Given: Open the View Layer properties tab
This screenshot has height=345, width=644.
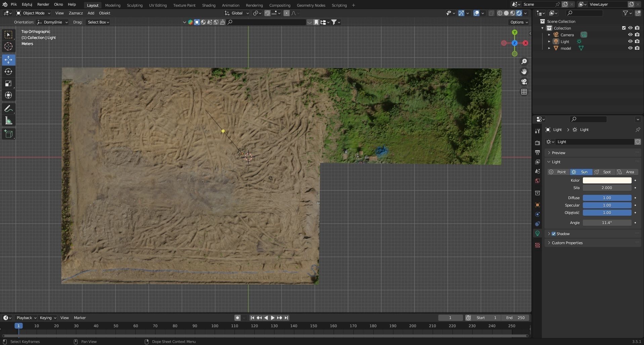Looking at the screenshot, I should click(538, 162).
